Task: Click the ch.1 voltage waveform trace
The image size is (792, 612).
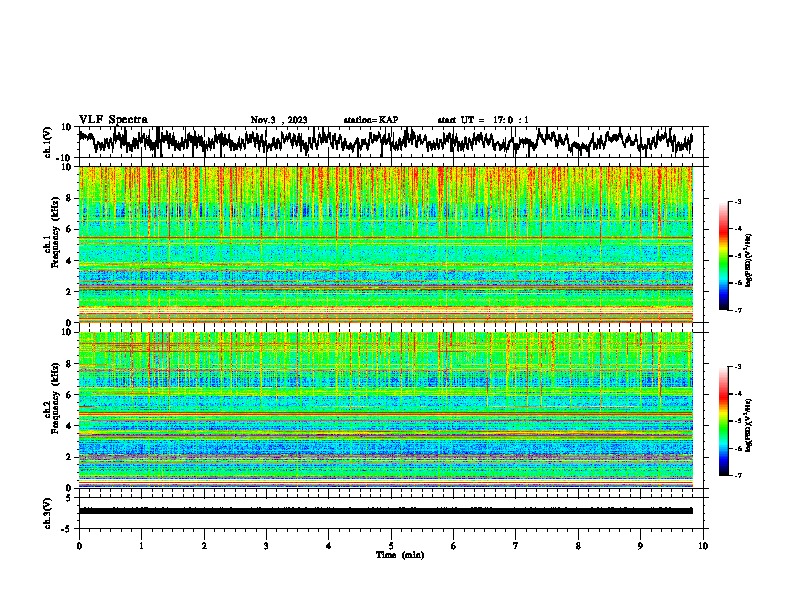Action: coord(385,140)
